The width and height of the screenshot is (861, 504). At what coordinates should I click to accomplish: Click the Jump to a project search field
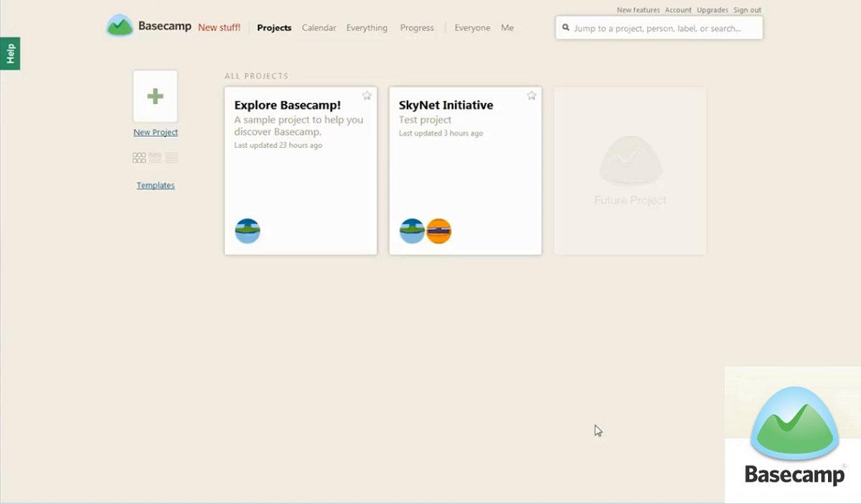pos(659,28)
